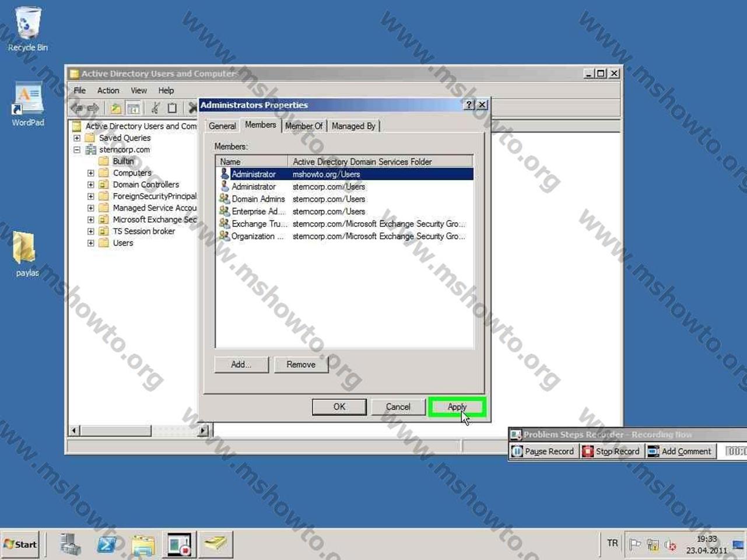
Task: Click the Back arrow in the ADUC toolbar
Action: tap(77, 108)
